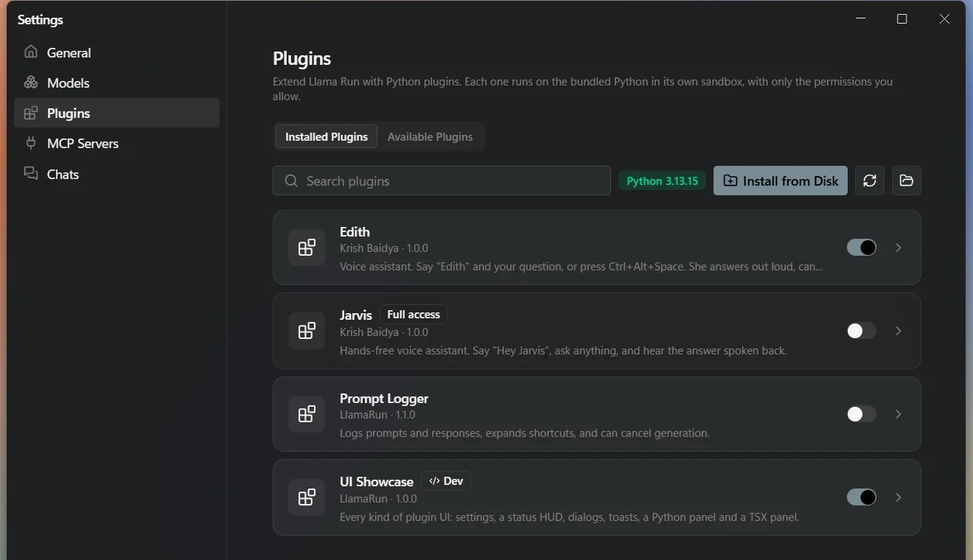The height and width of the screenshot is (560, 973).
Task: Click the Dev badge on UI Showcase
Action: point(446,481)
